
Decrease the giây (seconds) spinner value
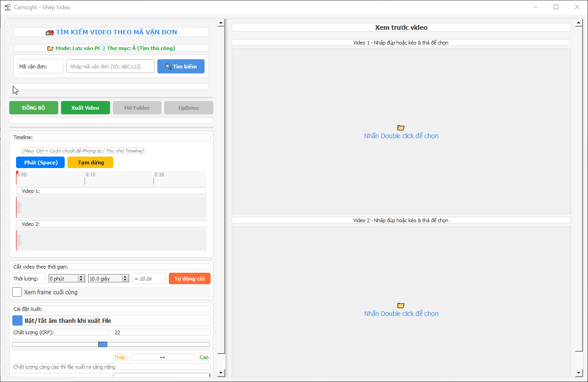(x=125, y=281)
